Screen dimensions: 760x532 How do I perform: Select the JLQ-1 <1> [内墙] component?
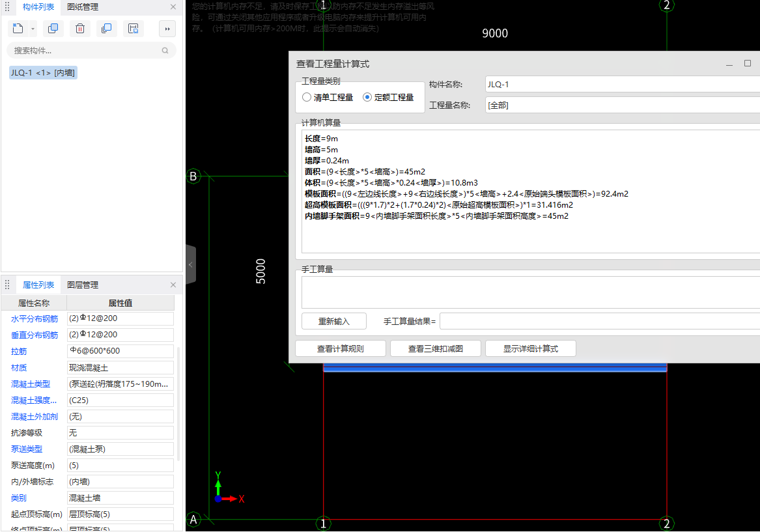[x=43, y=73]
